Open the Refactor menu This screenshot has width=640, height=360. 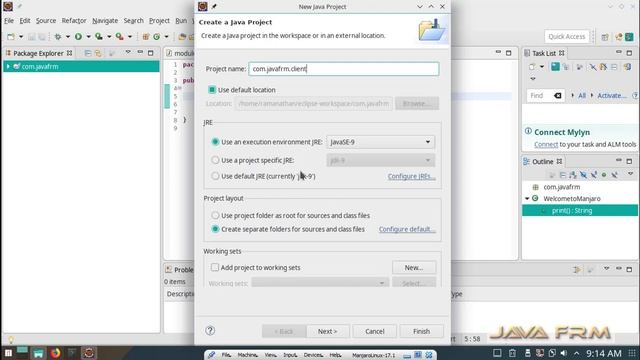tap(74, 20)
